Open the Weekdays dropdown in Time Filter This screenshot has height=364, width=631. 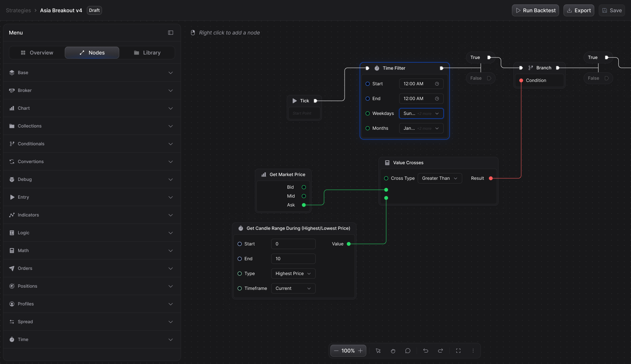[421, 113]
